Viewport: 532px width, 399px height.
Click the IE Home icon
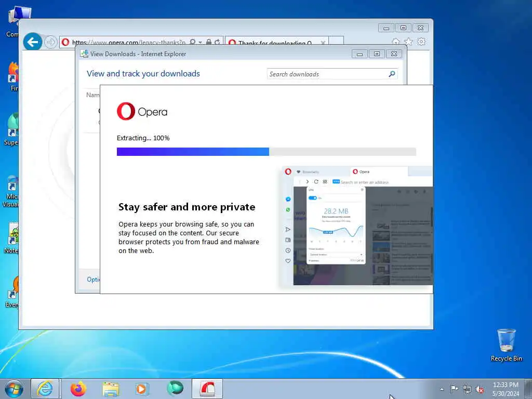click(x=395, y=42)
